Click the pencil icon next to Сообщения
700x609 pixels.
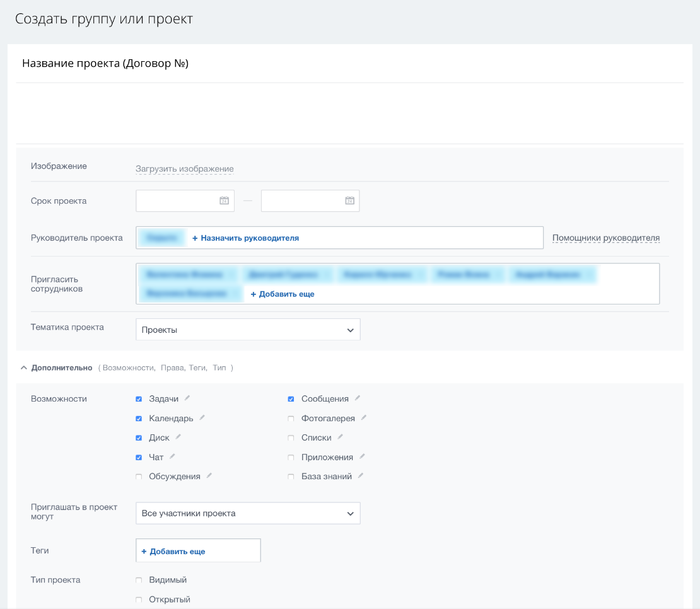358,398
